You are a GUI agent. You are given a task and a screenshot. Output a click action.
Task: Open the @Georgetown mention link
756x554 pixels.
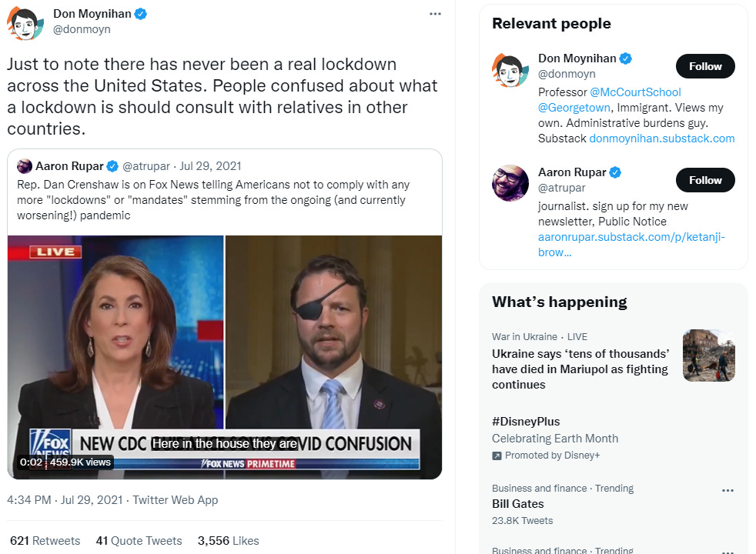click(x=574, y=108)
